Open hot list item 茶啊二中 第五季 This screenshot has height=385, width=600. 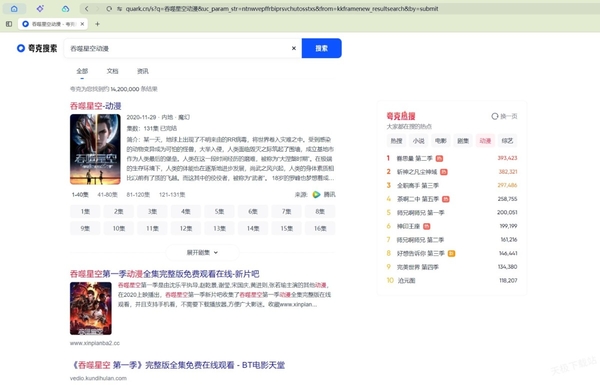[x=418, y=199]
